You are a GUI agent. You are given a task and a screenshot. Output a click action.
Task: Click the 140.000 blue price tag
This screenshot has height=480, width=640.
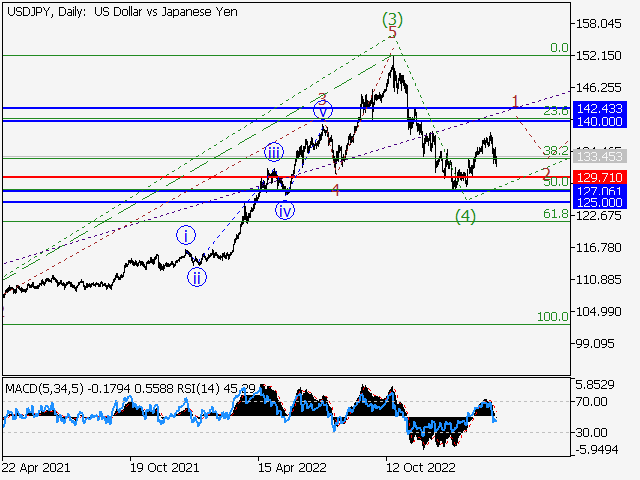pos(599,121)
